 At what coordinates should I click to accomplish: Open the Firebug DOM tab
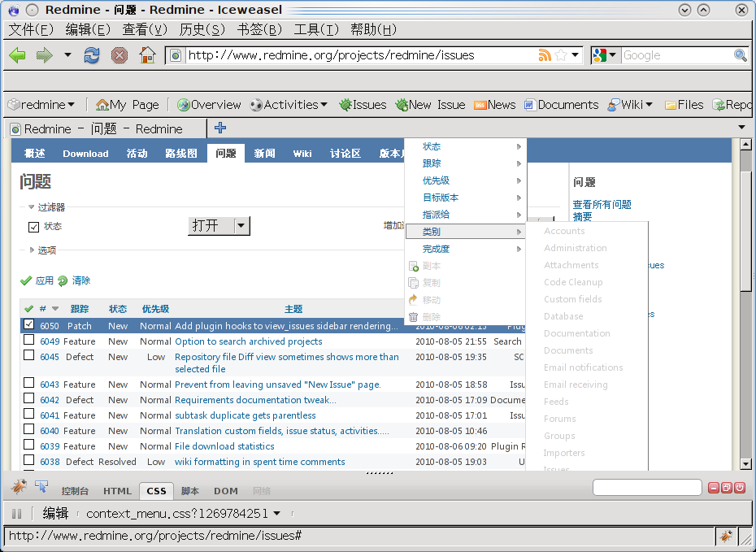[x=226, y=491]
